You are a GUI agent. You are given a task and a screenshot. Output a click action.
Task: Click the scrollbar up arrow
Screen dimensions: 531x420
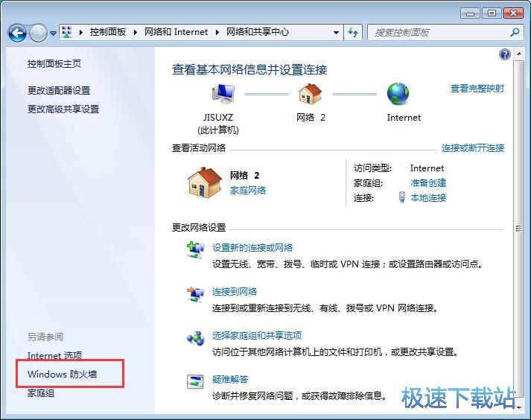click(518, 54)
